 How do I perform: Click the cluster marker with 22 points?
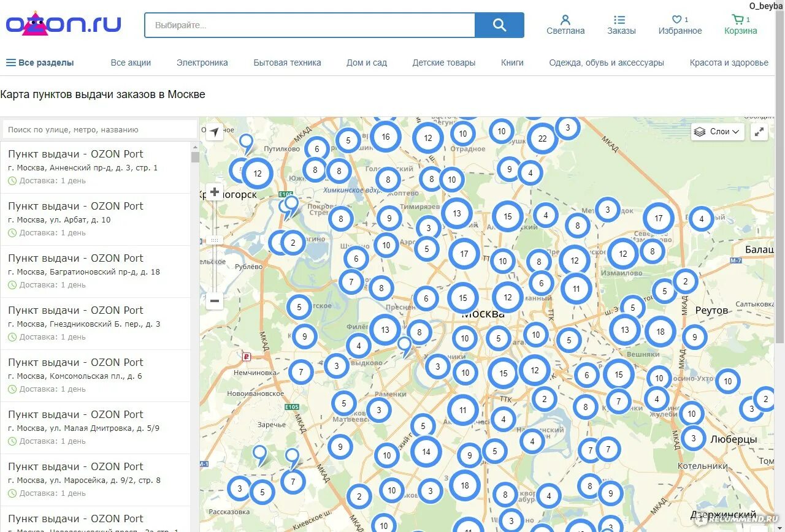pos(542,139)
